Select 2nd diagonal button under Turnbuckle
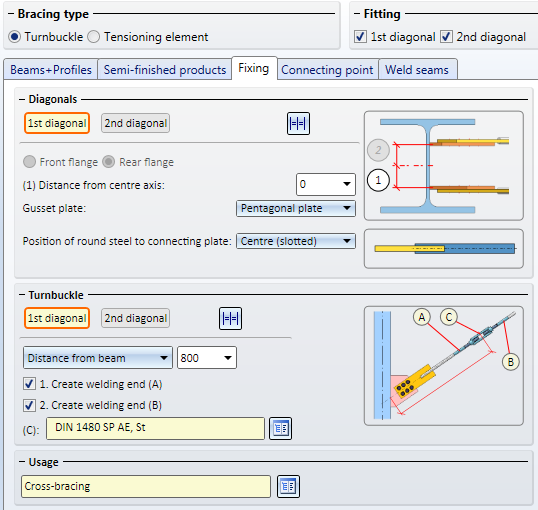Viewport: 538px width, 510px height. pos(136,318)
